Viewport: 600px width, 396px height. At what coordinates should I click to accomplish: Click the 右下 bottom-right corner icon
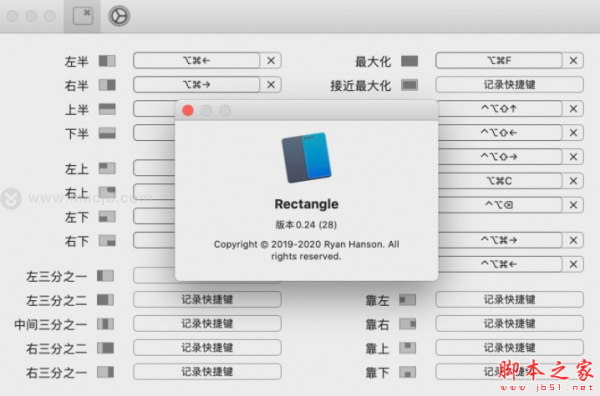coord(107,241)
